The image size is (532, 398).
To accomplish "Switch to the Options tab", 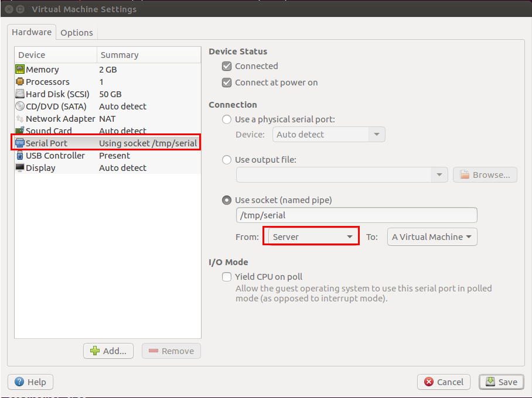I will coord(77,33).
